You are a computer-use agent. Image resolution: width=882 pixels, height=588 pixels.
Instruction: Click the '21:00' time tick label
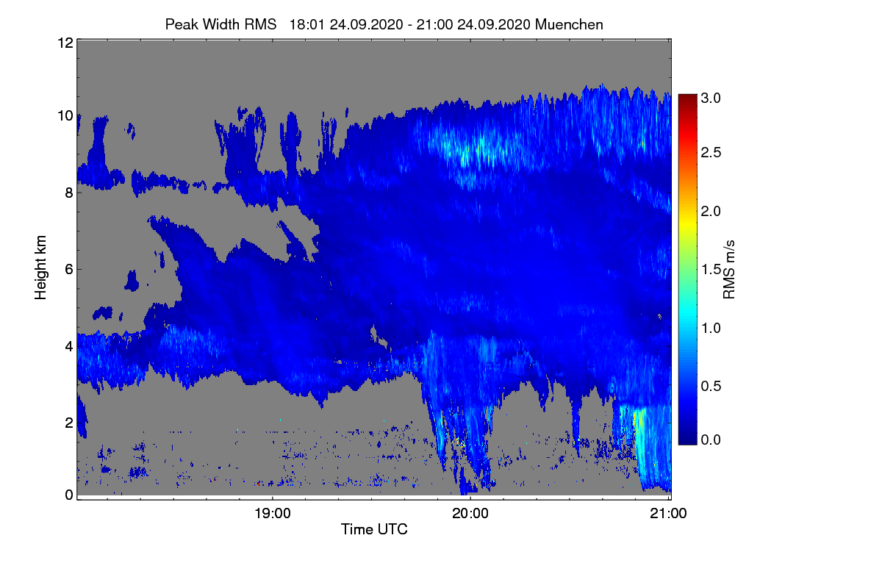coord(669,513)
